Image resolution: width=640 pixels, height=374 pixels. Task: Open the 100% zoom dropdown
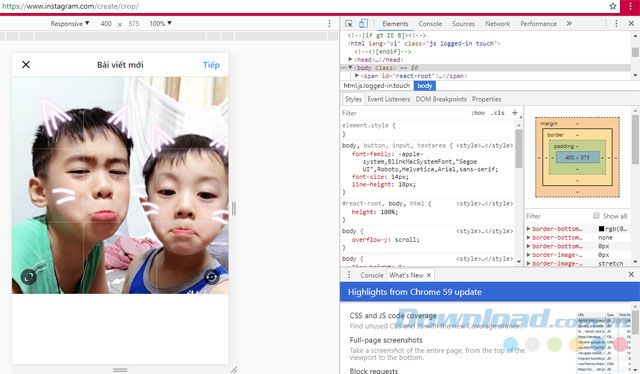tap(160, 24)
